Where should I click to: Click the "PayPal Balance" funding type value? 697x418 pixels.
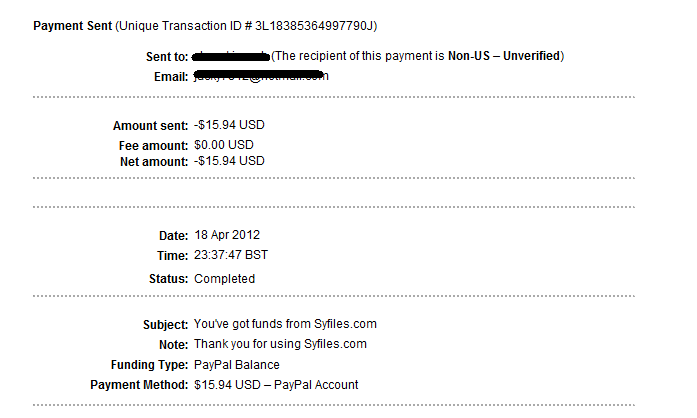(x=237, y=365)
